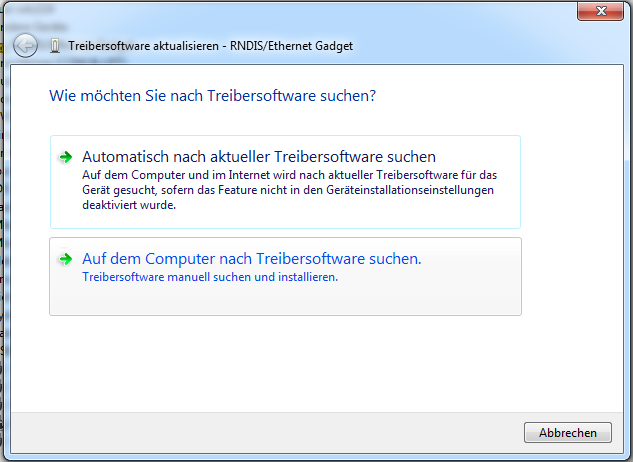Click the grey footer area left of Abbrechen

coord(270,432)
